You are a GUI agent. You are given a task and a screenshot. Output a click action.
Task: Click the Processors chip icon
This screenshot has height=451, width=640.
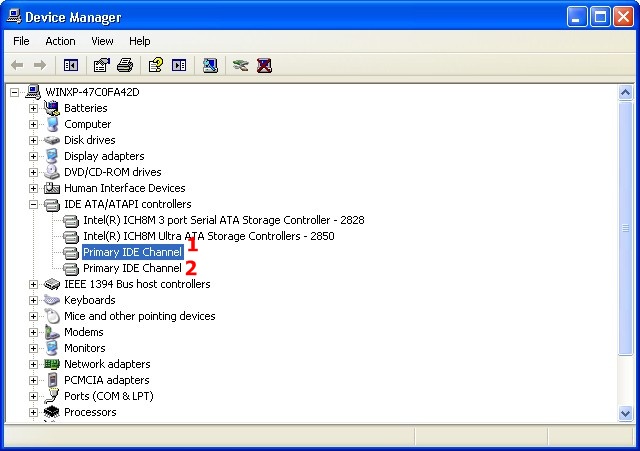point(52,412)
